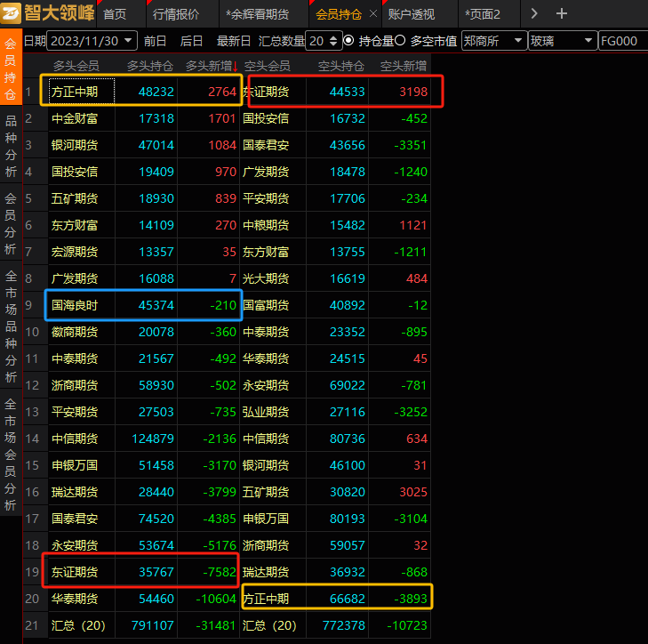Viewport: 648px width, 644px height.
Task: Click long total value 791107
Action: (153, 625)
